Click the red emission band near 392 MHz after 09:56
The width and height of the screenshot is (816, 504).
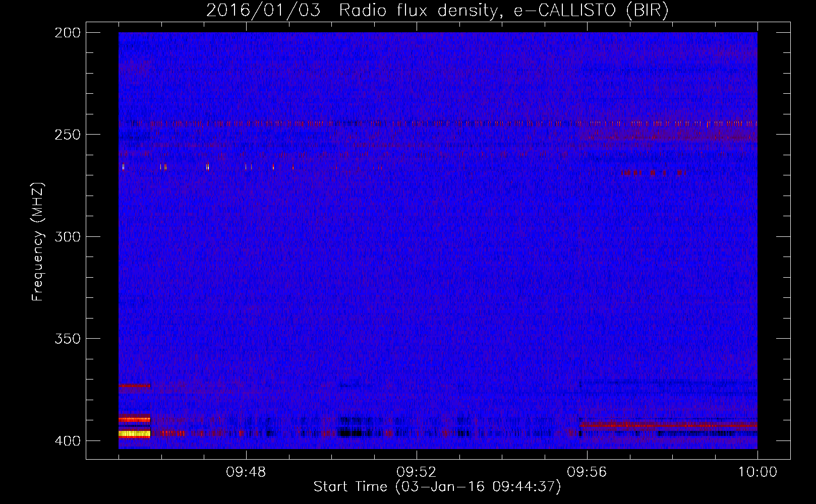pyautogui.click(x=668, y=425)
